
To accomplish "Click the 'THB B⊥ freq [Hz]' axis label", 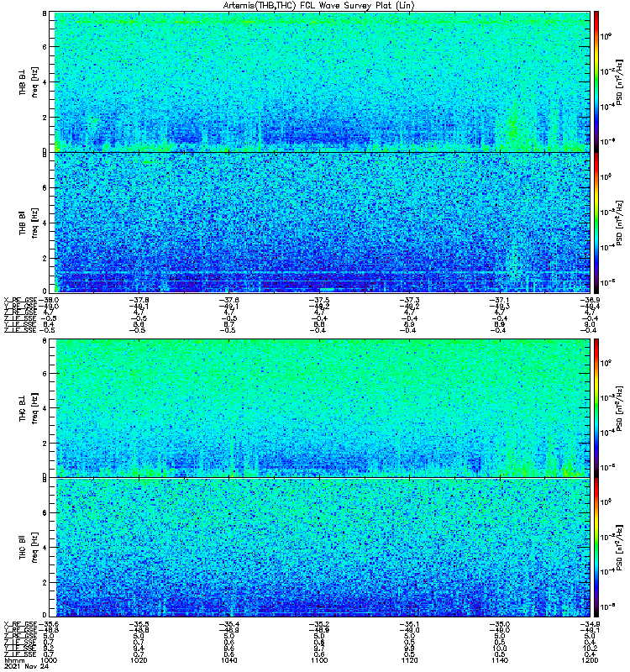I will pos(29,81).
